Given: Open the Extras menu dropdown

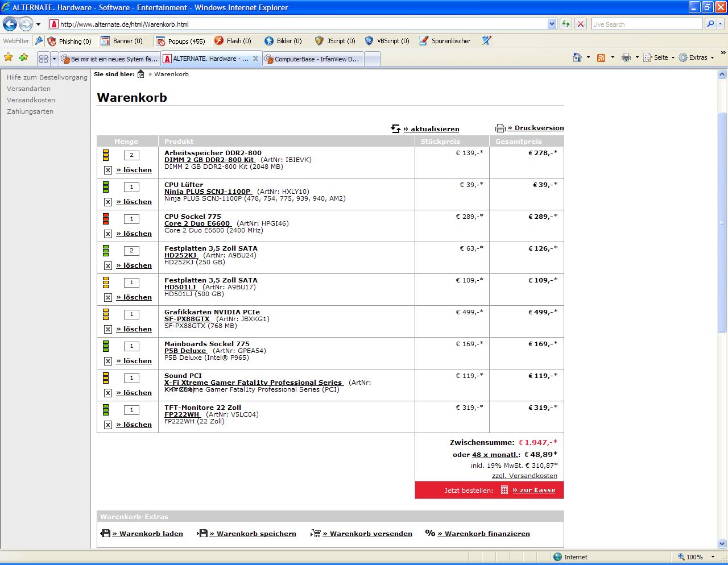Looking at the screenshot, I should click(x=696, y=57).
